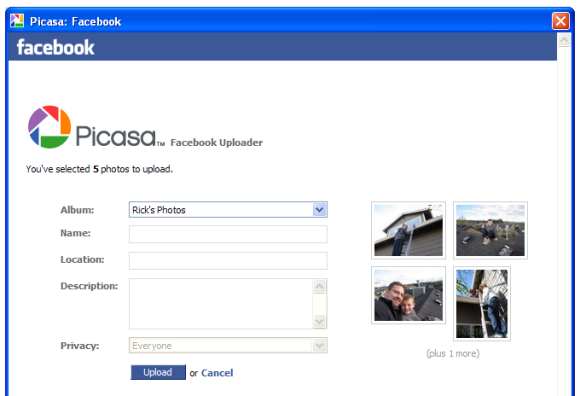Select the tall ladder-climbing photo thumbnail

pyautogui.click(x=482, y=304)
